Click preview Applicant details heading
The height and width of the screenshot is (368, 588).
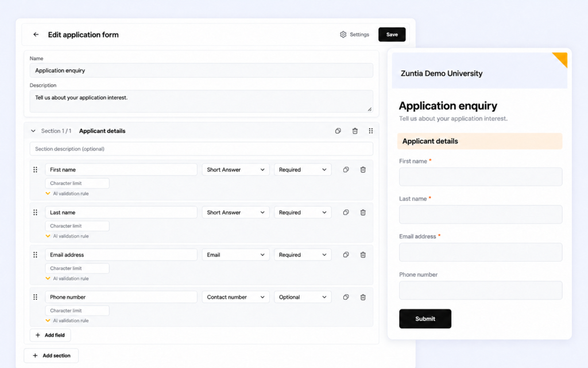[x=430, y=141]
